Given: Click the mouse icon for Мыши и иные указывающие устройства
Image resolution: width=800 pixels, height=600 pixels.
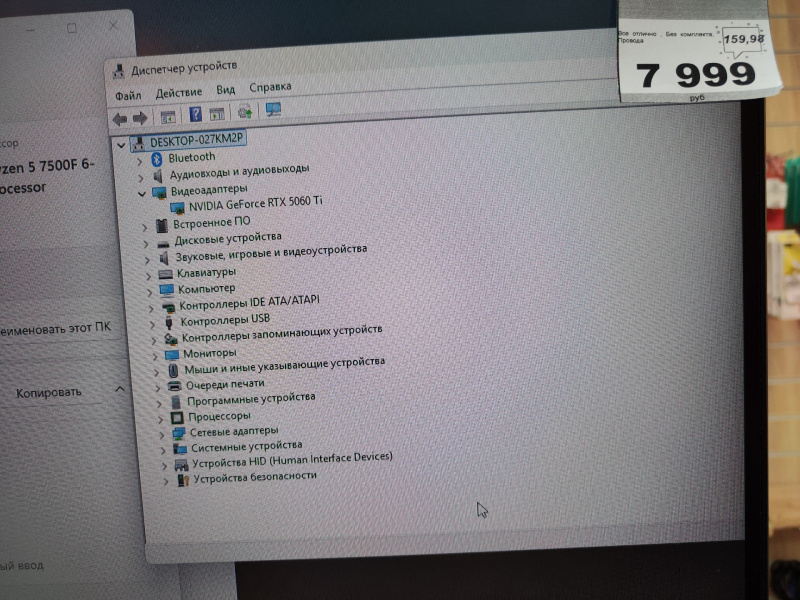Looking at the screenshot, I should (173, 370).
